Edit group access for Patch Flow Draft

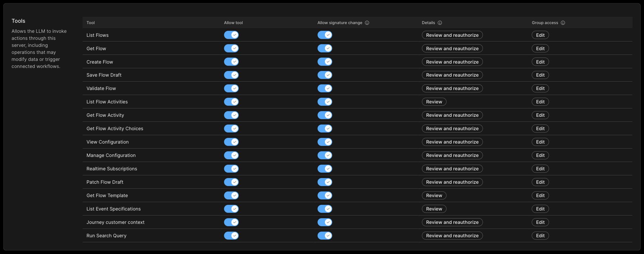coord(540,182)
